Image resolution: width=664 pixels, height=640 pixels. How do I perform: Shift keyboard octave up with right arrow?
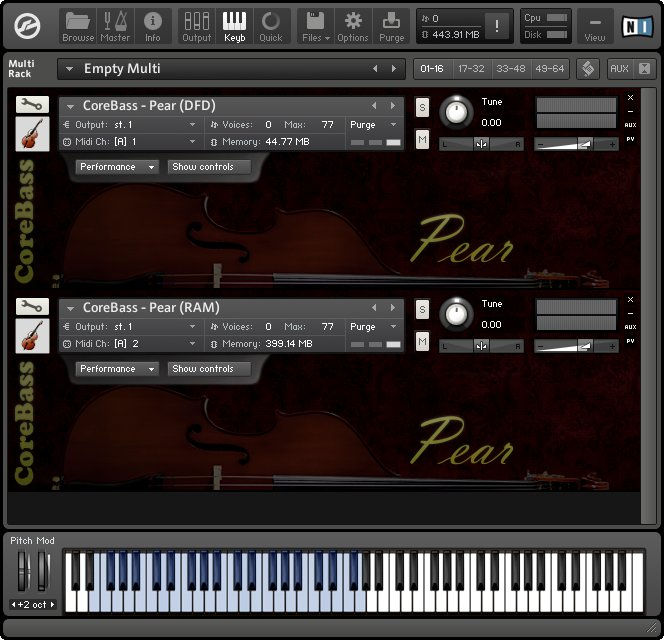[53, 604]
